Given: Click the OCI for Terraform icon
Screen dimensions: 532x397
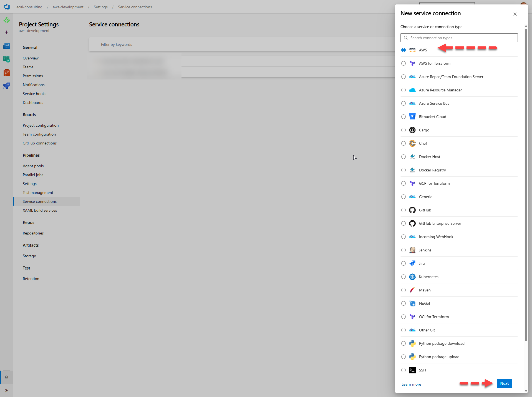Looking at the screenshot, I should (412, 317).
